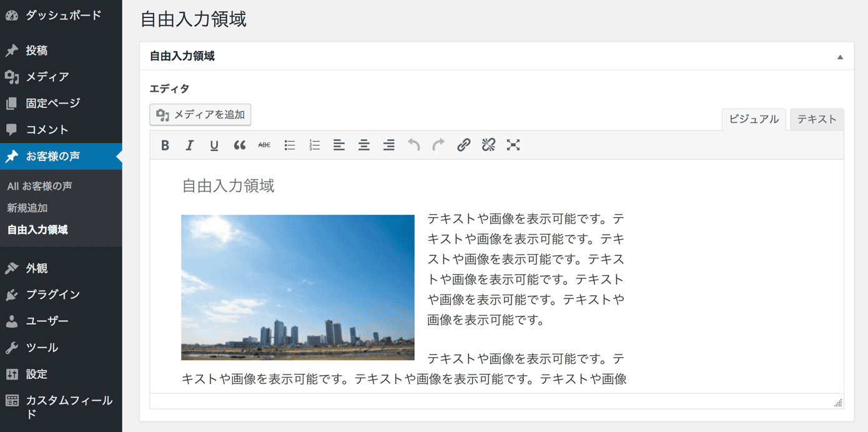The height and width of the screenshot is (432, 868).
Task: Click speech bubble icon beside コメント
Action: [x=12, y=130]
